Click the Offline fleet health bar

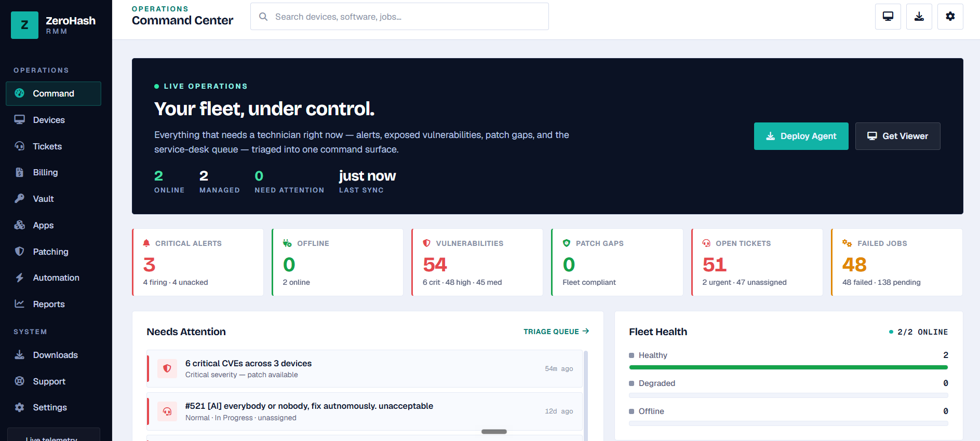[788, 423]
